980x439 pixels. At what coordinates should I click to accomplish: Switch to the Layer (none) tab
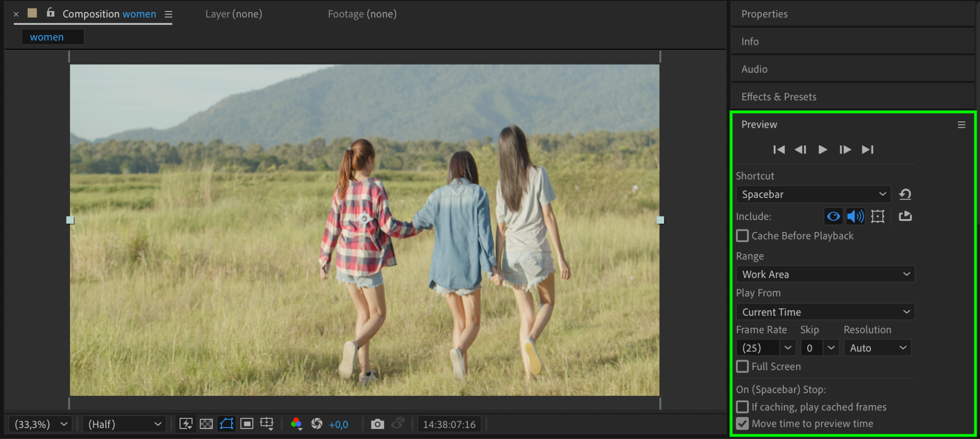[x=234, y=14]
